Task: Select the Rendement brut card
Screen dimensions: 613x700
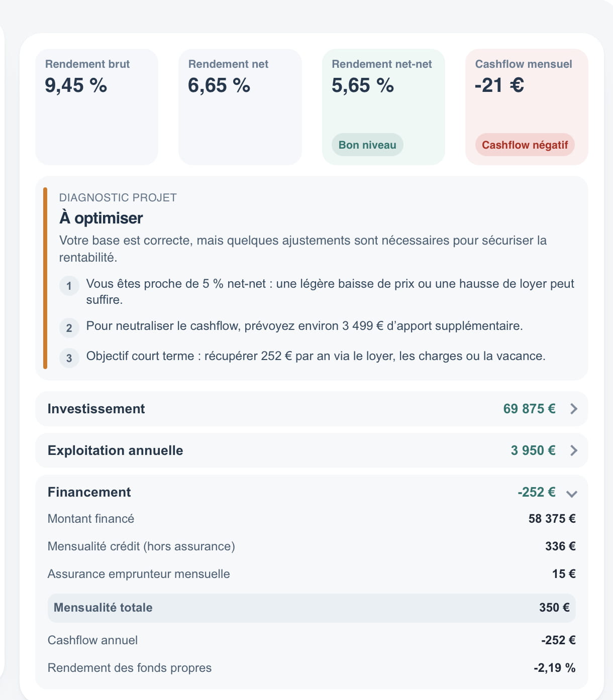Action: [96, 106]
